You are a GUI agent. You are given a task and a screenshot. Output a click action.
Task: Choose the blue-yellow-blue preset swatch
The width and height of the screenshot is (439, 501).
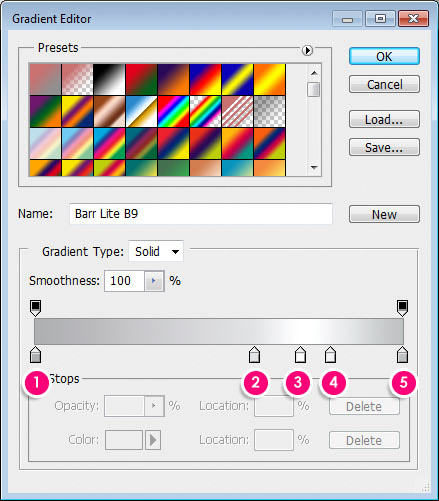(237, 79)
